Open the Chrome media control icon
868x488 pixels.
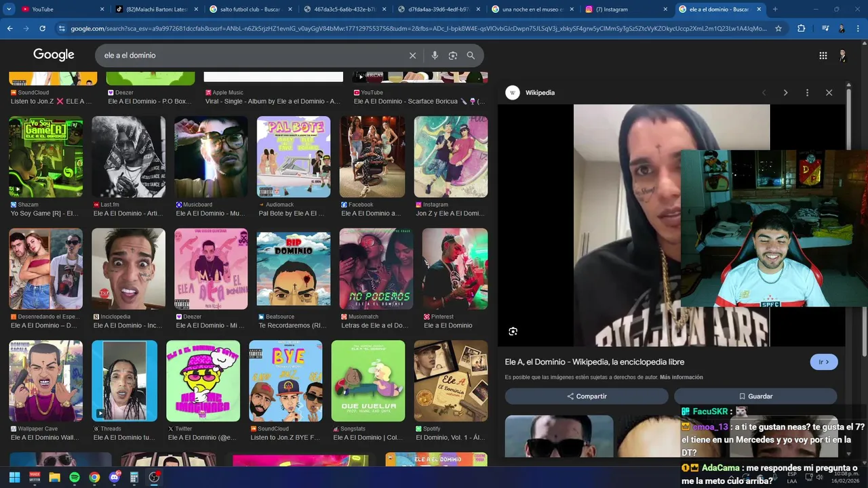[x=825, y=28]
